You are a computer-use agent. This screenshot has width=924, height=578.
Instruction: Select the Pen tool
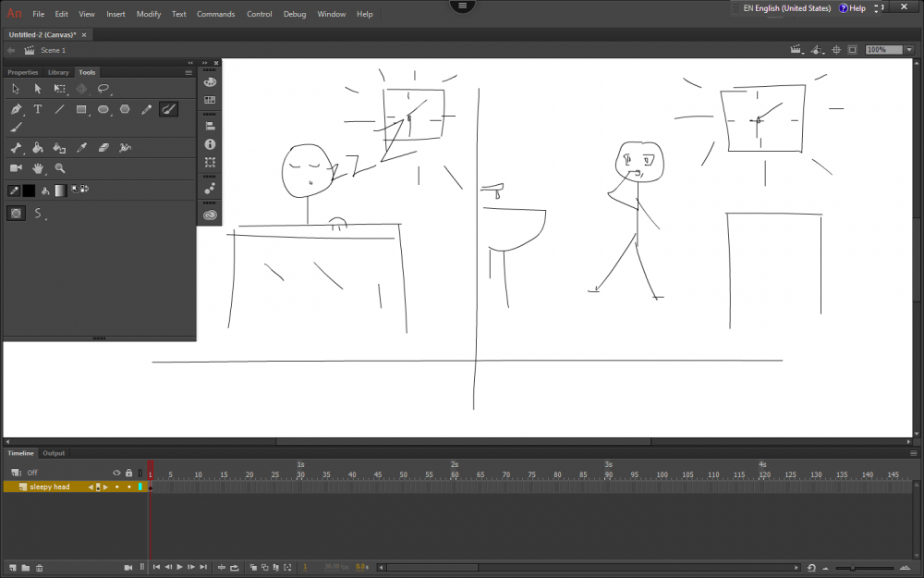click(x=16, y=109)
